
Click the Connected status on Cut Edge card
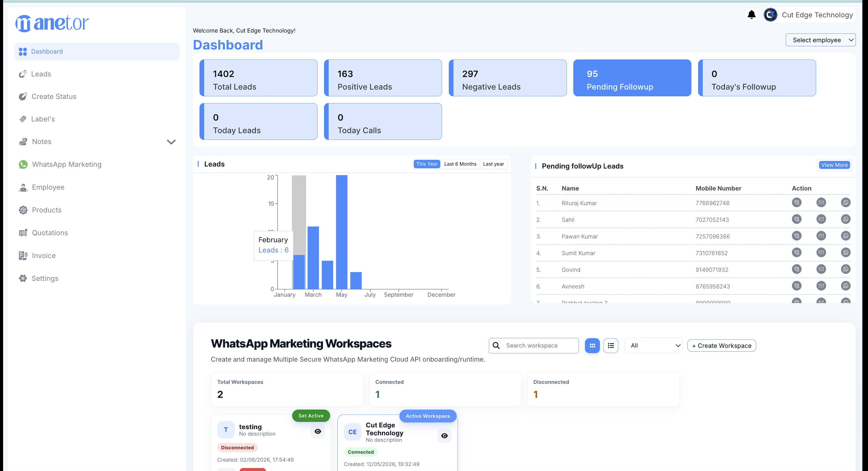click(360, 452)
